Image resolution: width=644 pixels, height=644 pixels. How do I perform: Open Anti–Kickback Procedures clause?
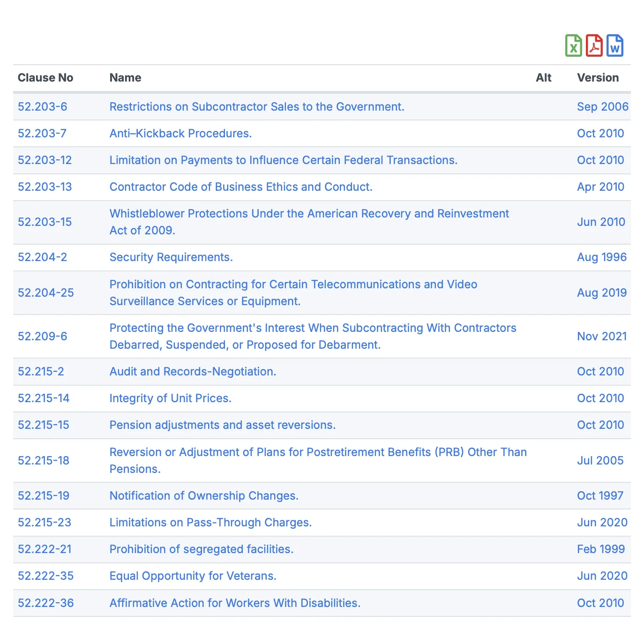click(180, 134)
